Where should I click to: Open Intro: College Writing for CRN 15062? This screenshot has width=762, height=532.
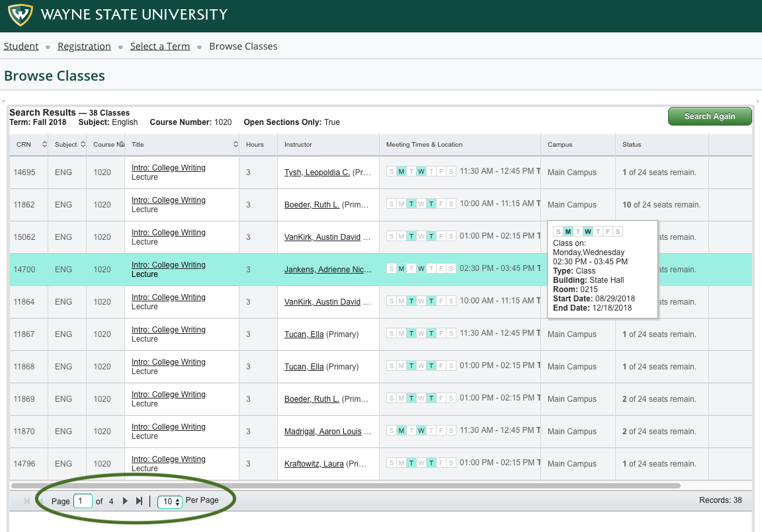tap(168, 233)
